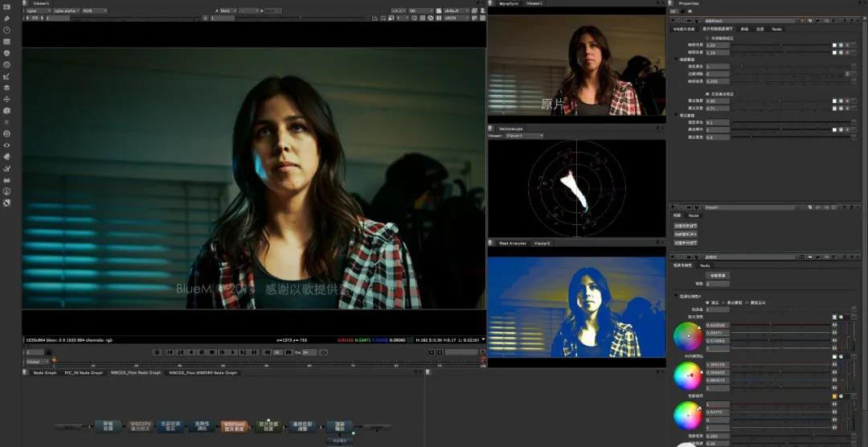Toggle the checked checkbox above the 0.95 field
868x447 pixels.
[707, 94]
